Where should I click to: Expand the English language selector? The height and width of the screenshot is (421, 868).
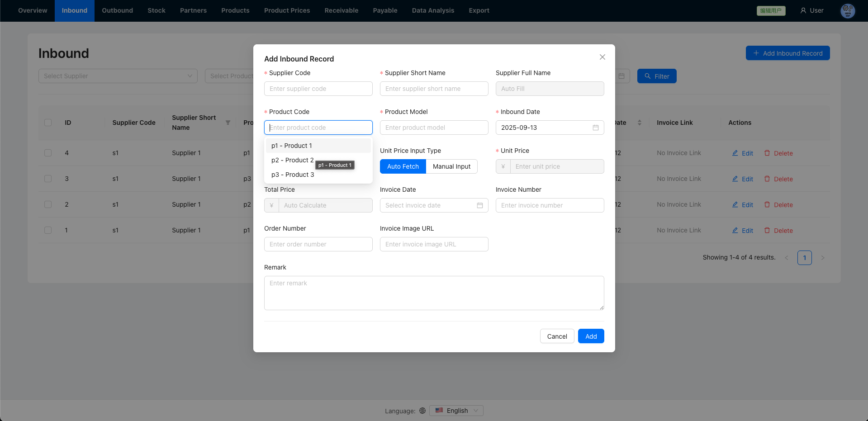point(456,411)
